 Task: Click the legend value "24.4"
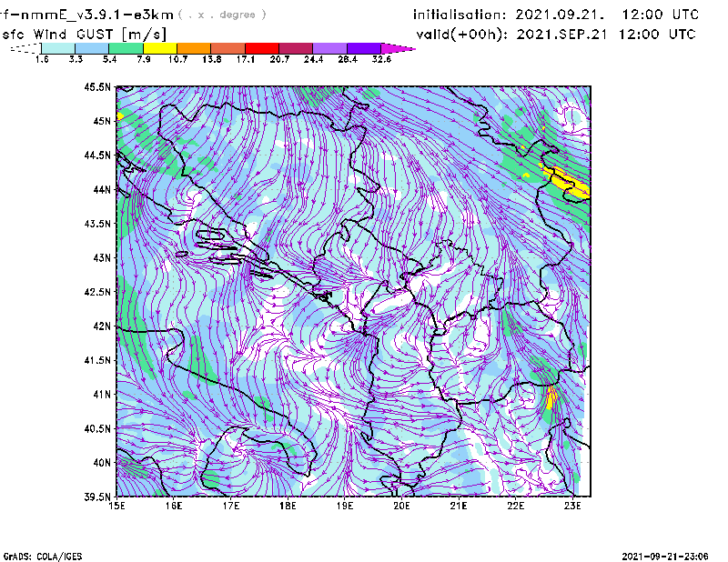[x=313, y=59]
